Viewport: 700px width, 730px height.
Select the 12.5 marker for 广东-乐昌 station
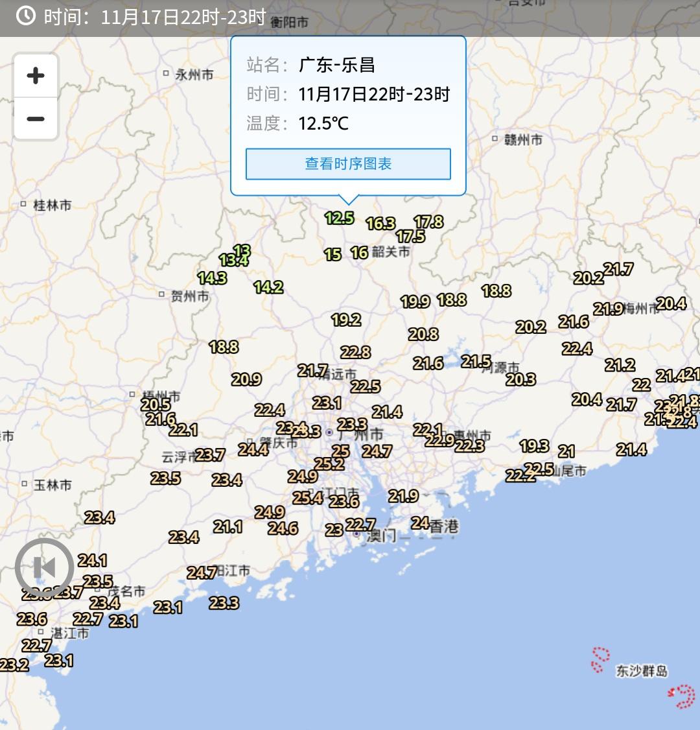(340, 218)
